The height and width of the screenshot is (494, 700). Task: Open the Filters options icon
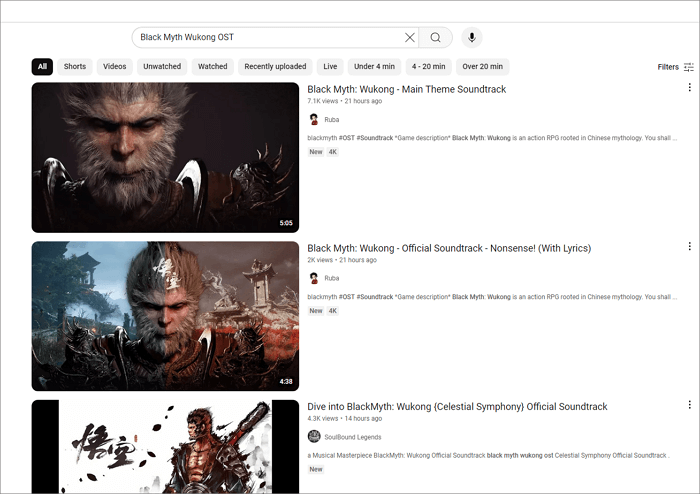[x=689, y=67]
